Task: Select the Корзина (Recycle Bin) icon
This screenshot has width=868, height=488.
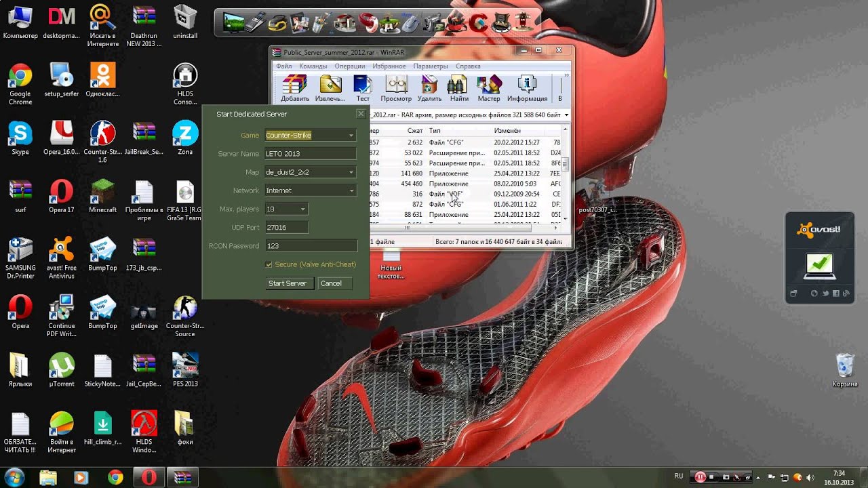Action: [845, 370]
